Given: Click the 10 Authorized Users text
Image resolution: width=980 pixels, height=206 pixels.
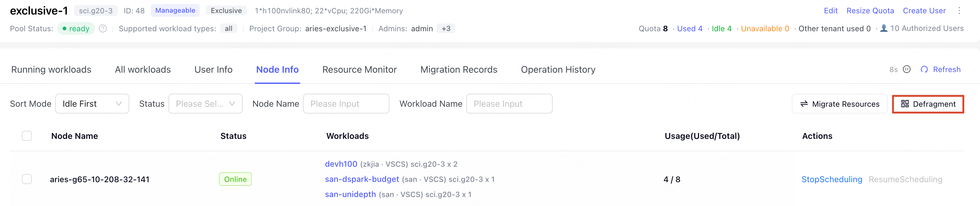Looking at the screenshot, I should point(927,28).
